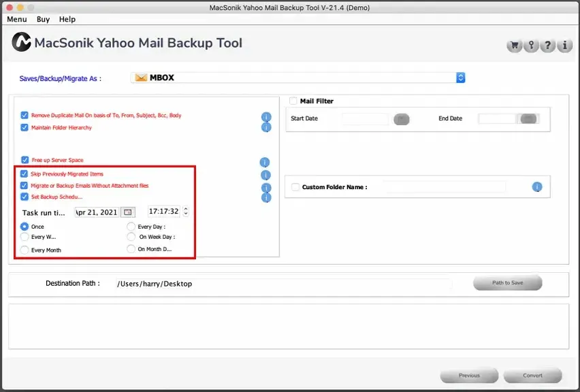Click the Path to Save button
The width and height of the screenshot is (580, 392).
click(508, 283)
